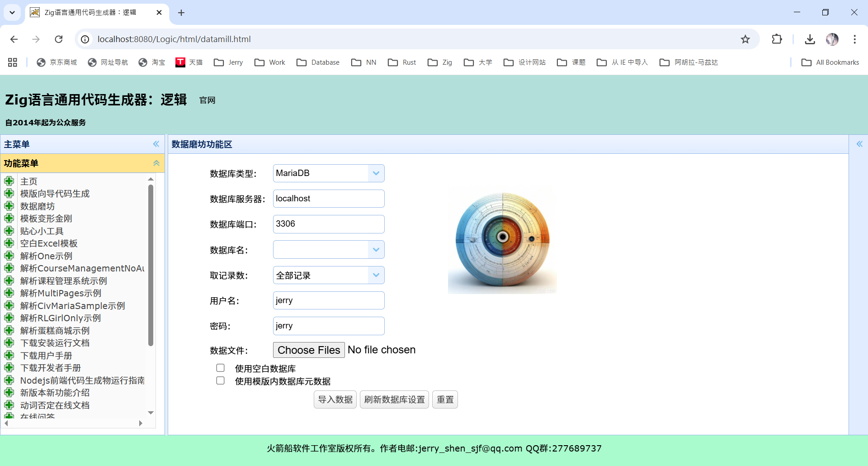Open the 官网 link

click(207, 100)
